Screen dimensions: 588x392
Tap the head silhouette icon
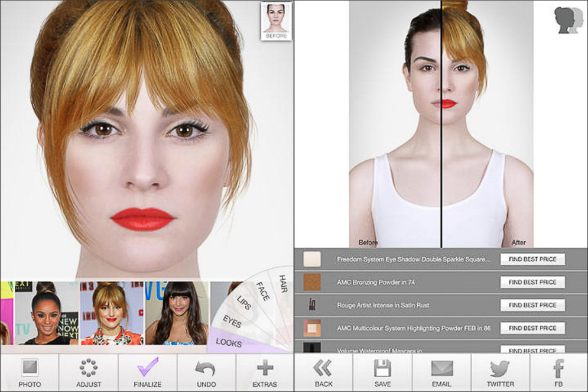pyautogui.click(x=569, y=20)
